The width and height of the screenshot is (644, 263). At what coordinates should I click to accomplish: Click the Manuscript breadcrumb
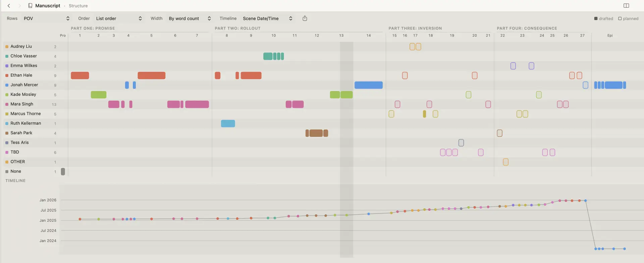pos(48,6)
